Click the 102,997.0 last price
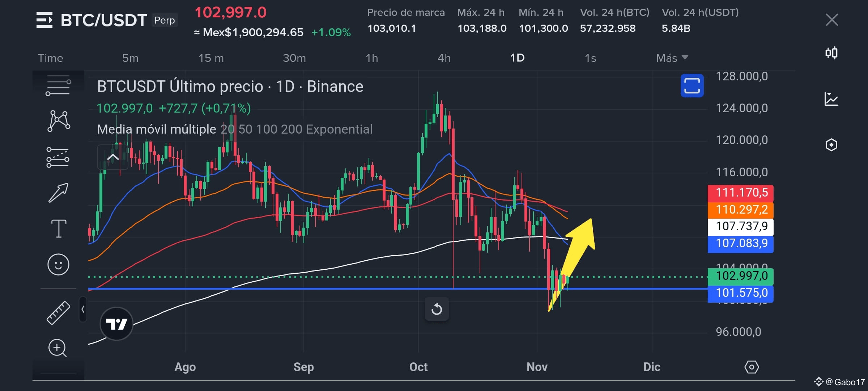The width and height of the screenshot is (868, 391). pyautogui.click(x=231, y=13)
